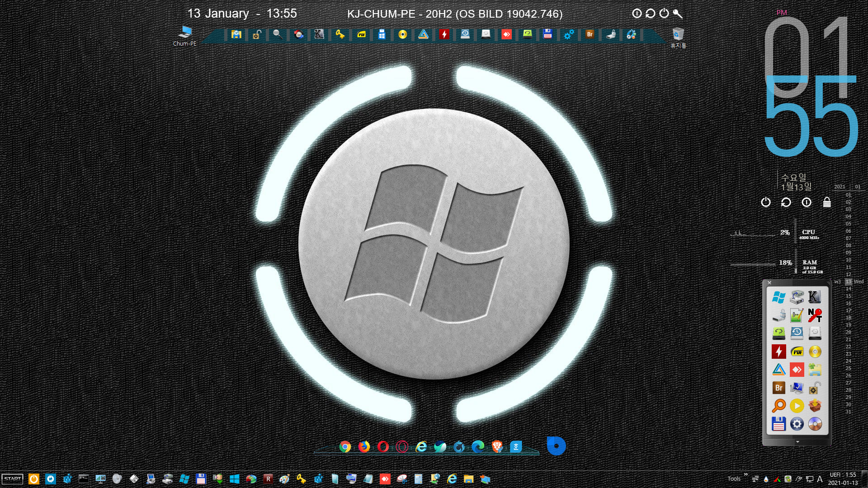Expand the side launcher panel bottom arrow
868x488 pixels.
797,441
